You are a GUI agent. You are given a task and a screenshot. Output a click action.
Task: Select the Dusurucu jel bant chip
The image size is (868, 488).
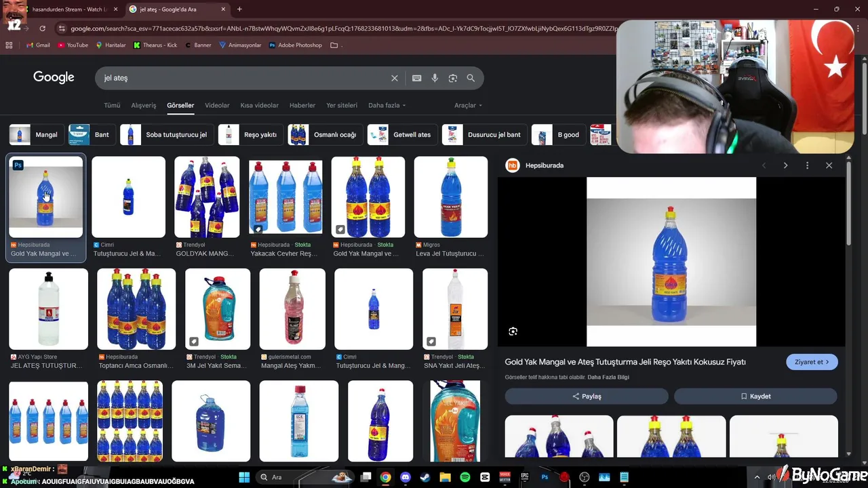484,135
